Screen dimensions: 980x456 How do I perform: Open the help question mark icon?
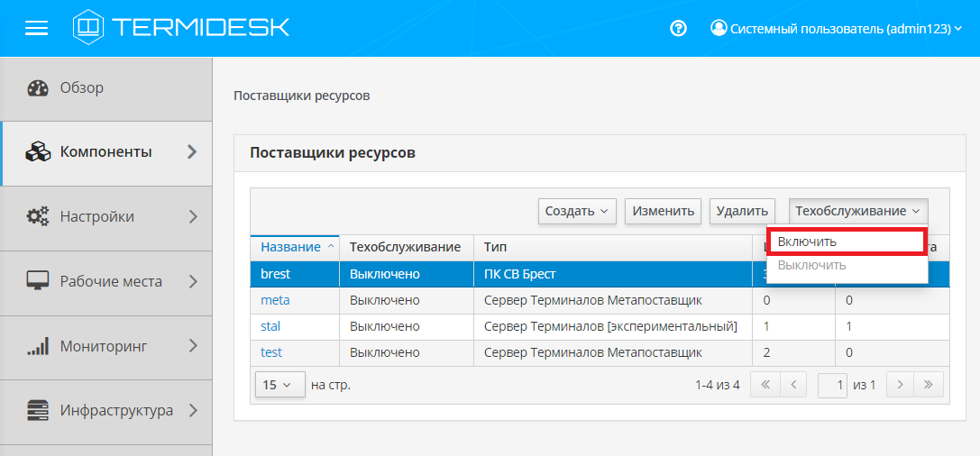[x=679, y=28]
